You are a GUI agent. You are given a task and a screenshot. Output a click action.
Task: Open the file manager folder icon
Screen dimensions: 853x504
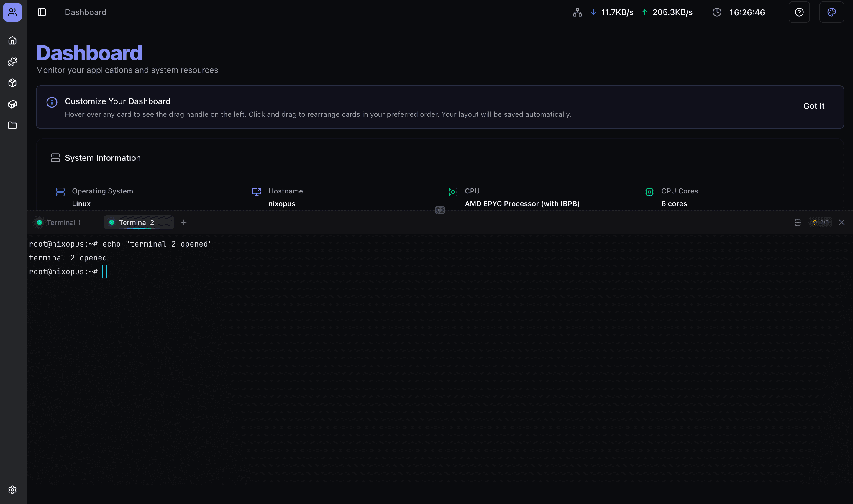[x=13, y=125]
